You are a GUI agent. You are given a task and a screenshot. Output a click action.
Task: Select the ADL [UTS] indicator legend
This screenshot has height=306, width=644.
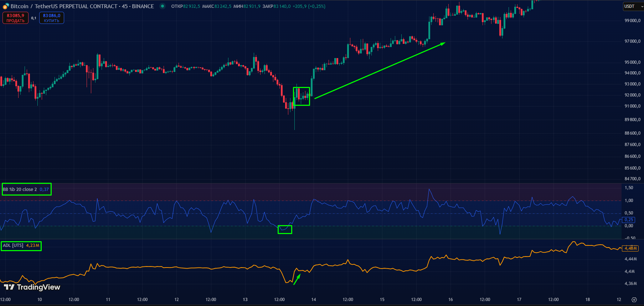click(x=13, y=245)
